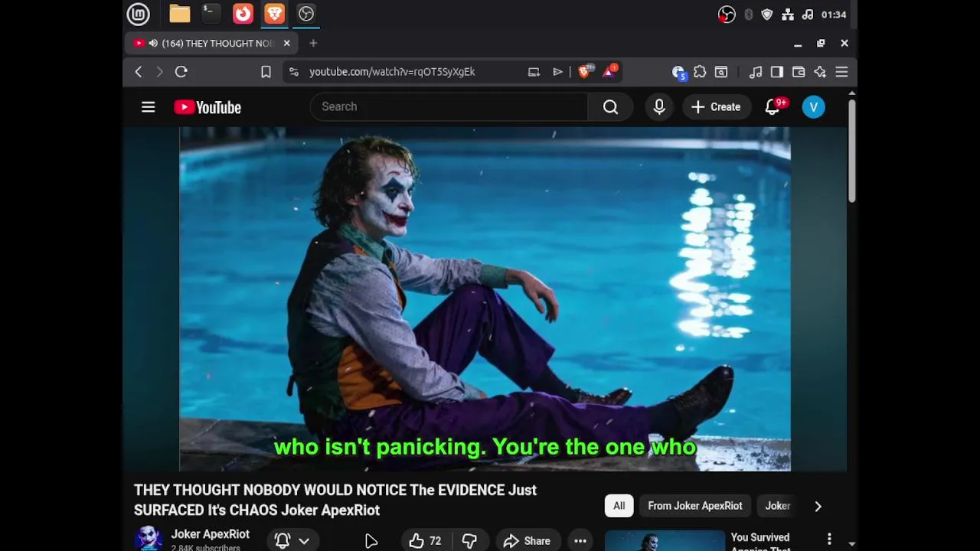Click the YouTube search magnifier button

(610, 107)
